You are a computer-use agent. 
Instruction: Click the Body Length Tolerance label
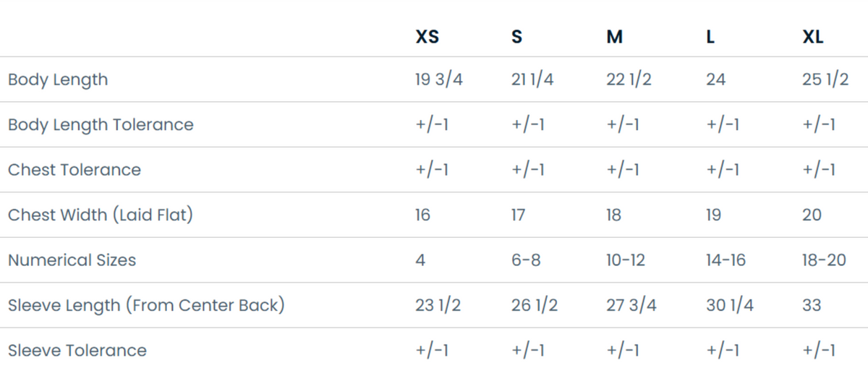pos(101,124)
